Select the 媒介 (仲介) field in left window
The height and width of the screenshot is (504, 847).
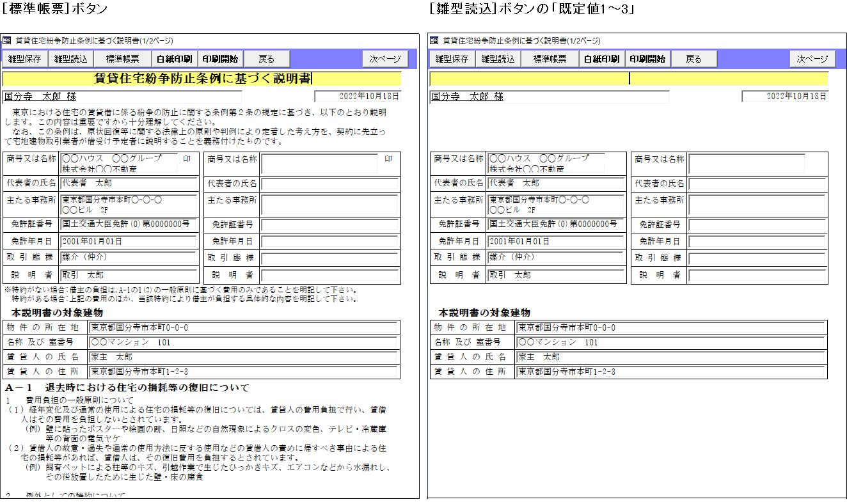coord(129,258)
